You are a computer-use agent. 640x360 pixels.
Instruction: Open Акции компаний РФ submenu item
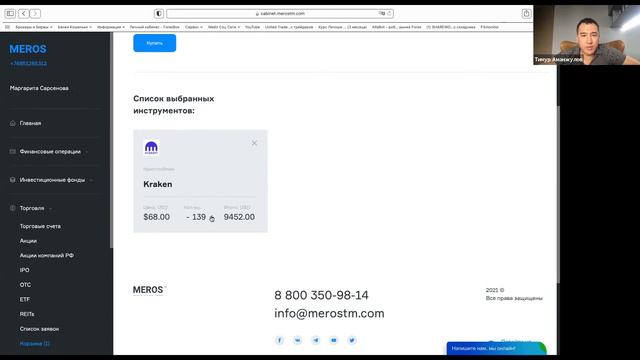47,256
